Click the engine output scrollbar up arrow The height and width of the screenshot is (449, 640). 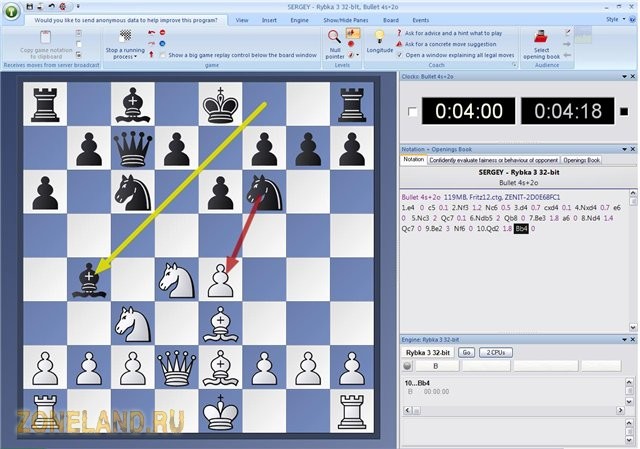pyautogui.click(x=629, y=382)
